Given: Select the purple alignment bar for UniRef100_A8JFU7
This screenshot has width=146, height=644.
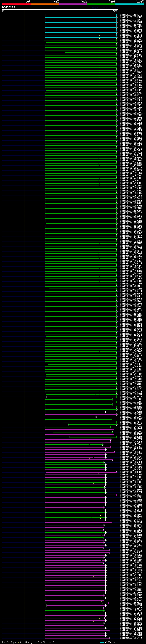Looking at the screenshot, I should pos(82,472).
